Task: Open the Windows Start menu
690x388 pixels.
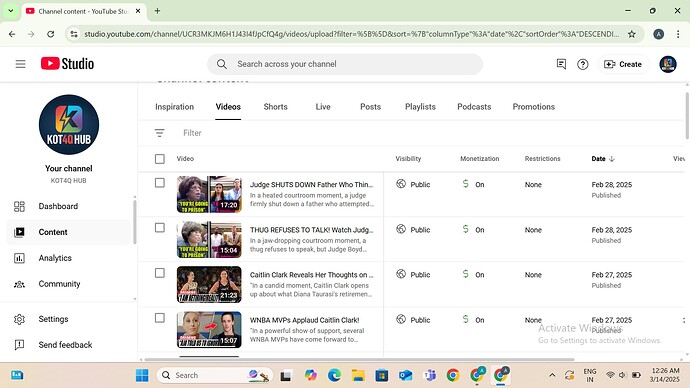Action: (142, 375)
